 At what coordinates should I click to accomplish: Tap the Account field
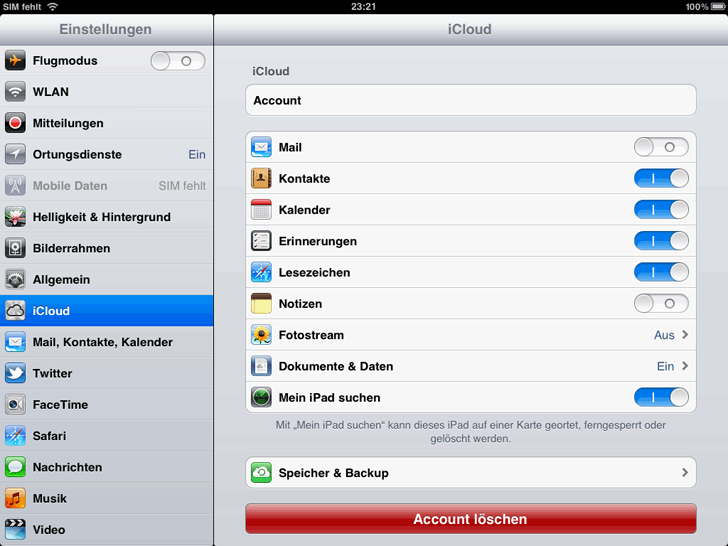tap(470, 101)
